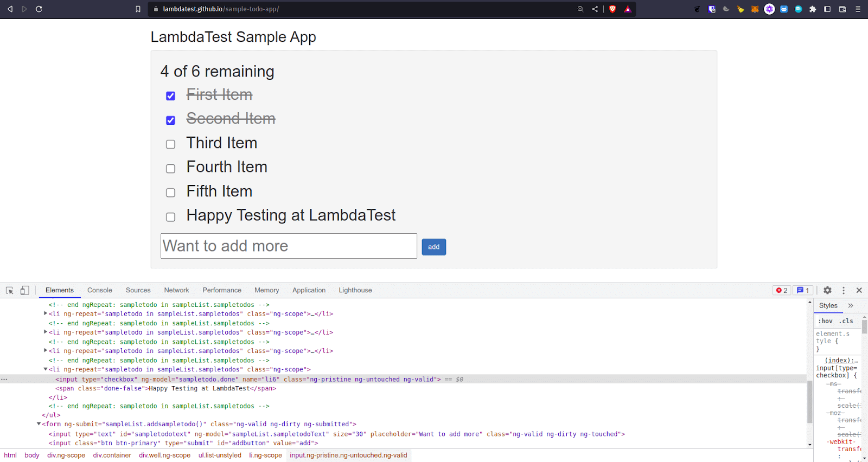This screenshot has width=868, height=462.
Task: Click the bookmark icon beside the address bar
Action: pyautogui.click(x=138, y=9)
